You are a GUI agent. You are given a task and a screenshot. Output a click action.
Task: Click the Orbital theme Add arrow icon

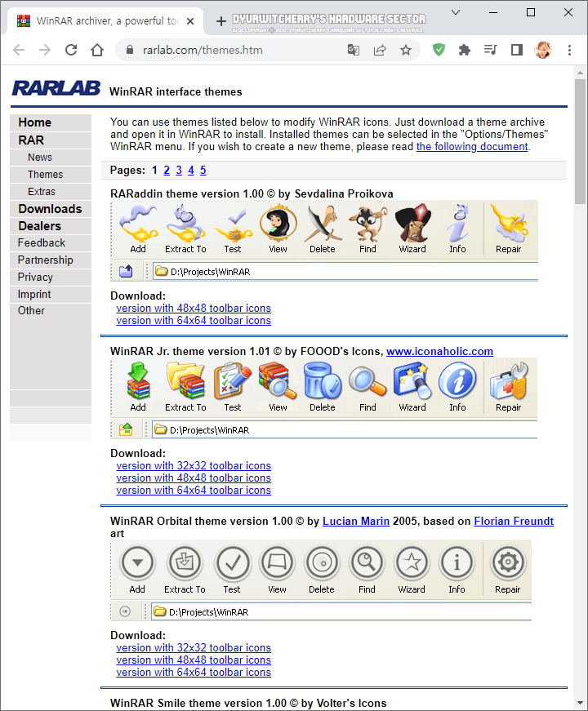137,562
